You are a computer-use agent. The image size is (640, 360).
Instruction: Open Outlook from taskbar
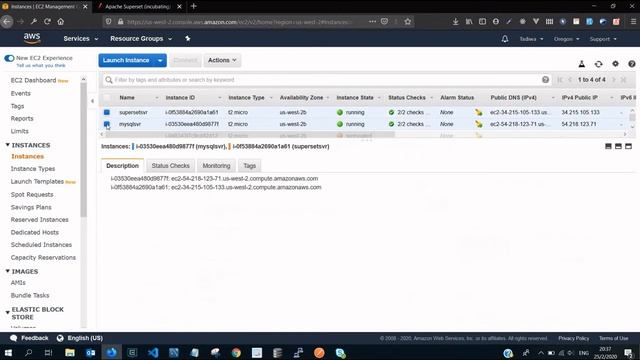(x=91, y=353)
